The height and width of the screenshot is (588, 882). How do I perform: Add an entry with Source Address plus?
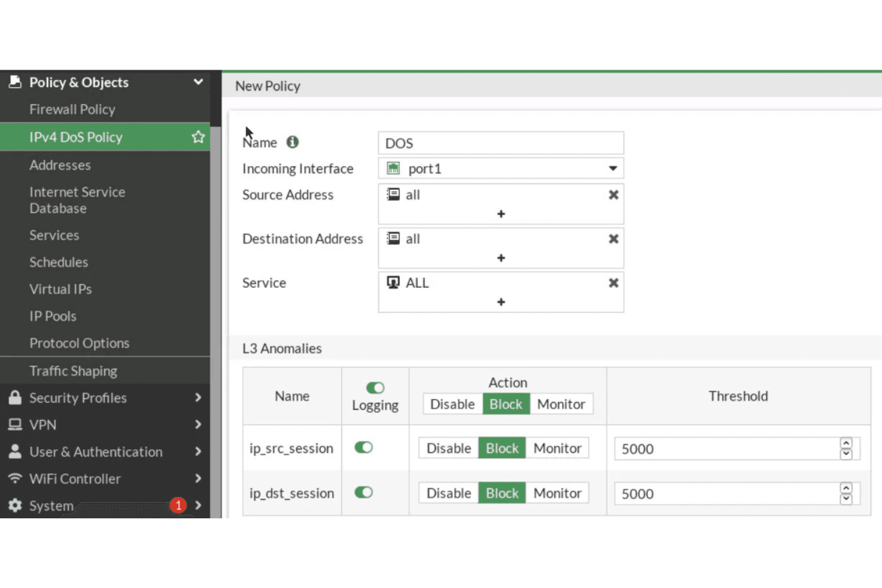tap(501, 214)
